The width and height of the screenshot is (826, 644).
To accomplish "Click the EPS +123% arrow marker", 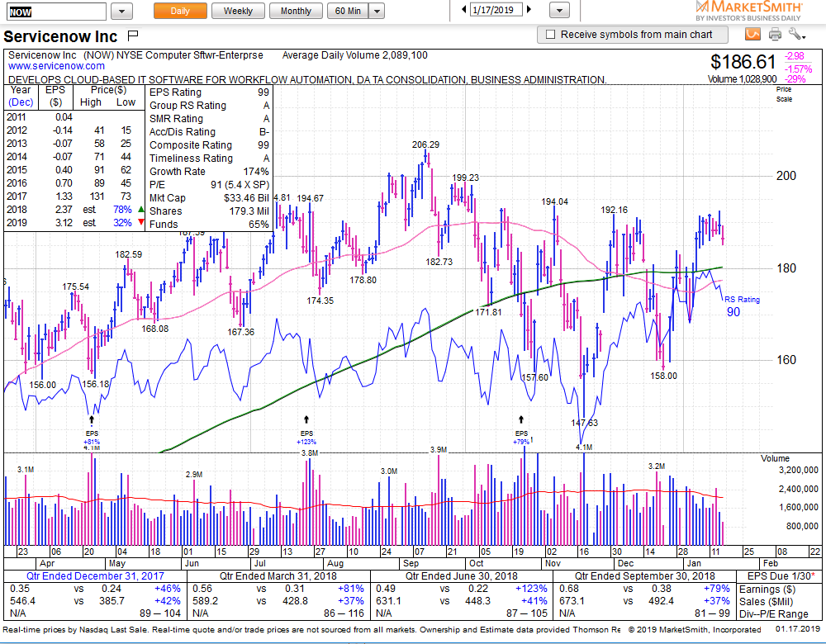I will 306,419.
